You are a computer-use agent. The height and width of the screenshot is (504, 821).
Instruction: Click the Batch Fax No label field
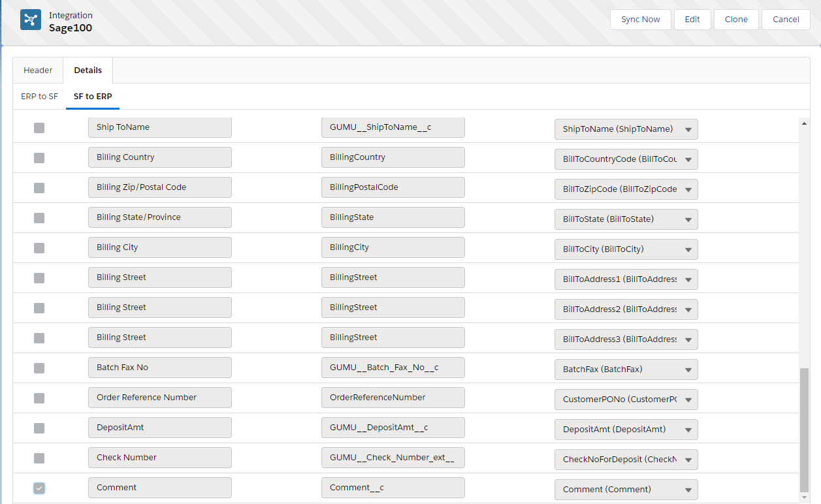(x=160, y=368)
